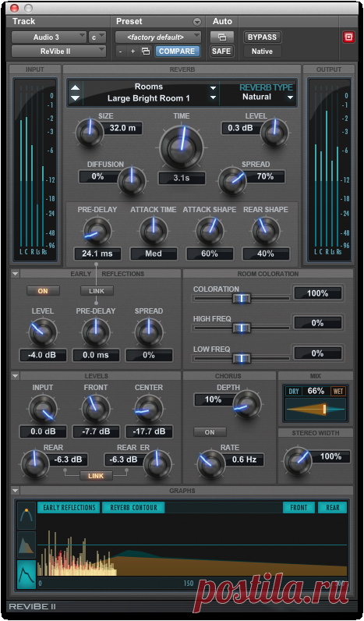Toggle automation SAFE button
This screenshot has height=621, width=364.
pyautogui.click(x=222, y=51)
